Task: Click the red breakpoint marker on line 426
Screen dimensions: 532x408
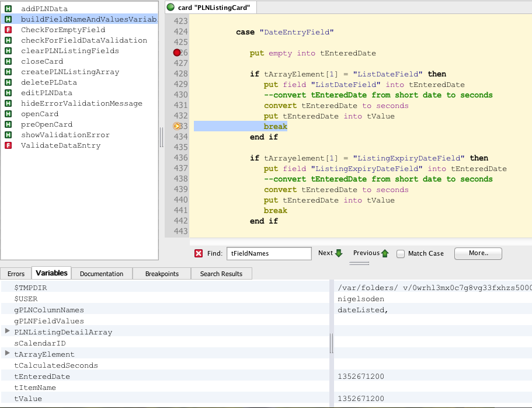Action: pyautogui.click(x=177, y=53)
